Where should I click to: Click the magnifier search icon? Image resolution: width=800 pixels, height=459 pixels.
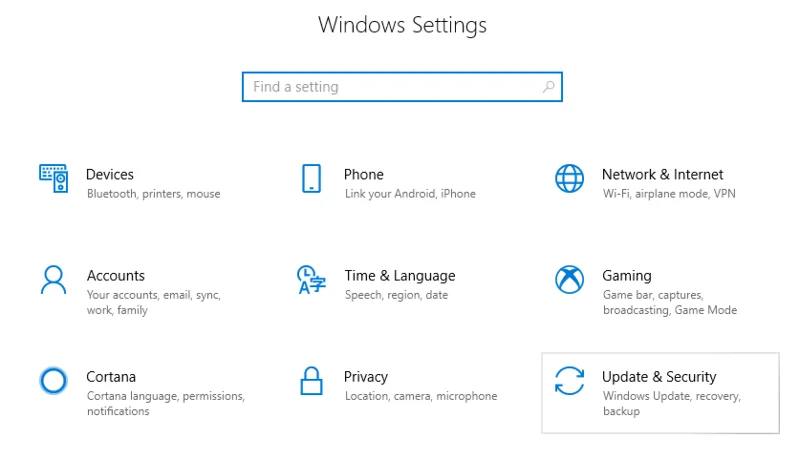(548, 87)
